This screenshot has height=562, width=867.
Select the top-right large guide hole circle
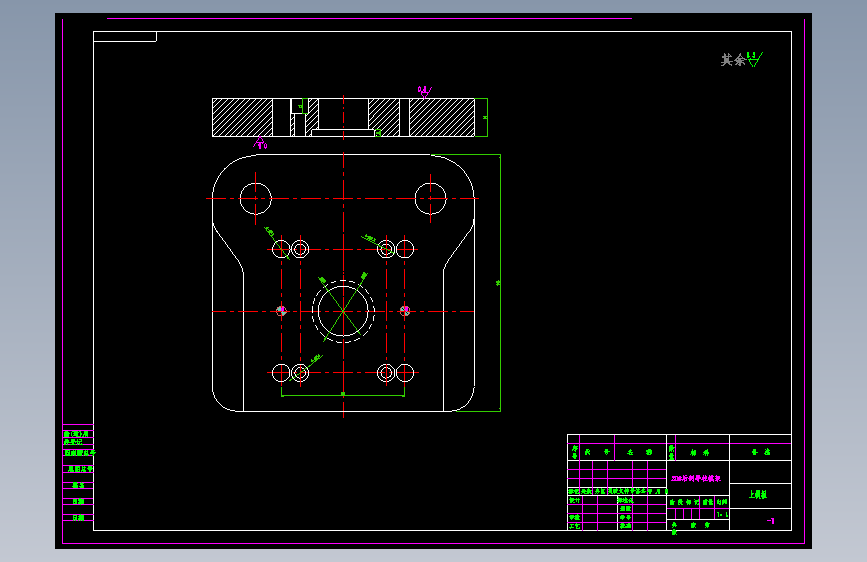point(430,199)
